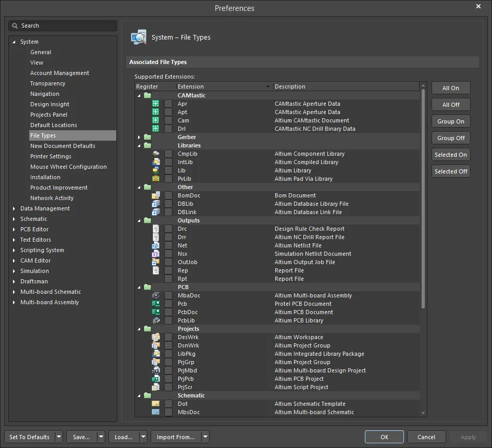Click the extensions list scrollbar thumb

(x=423, y=198)
